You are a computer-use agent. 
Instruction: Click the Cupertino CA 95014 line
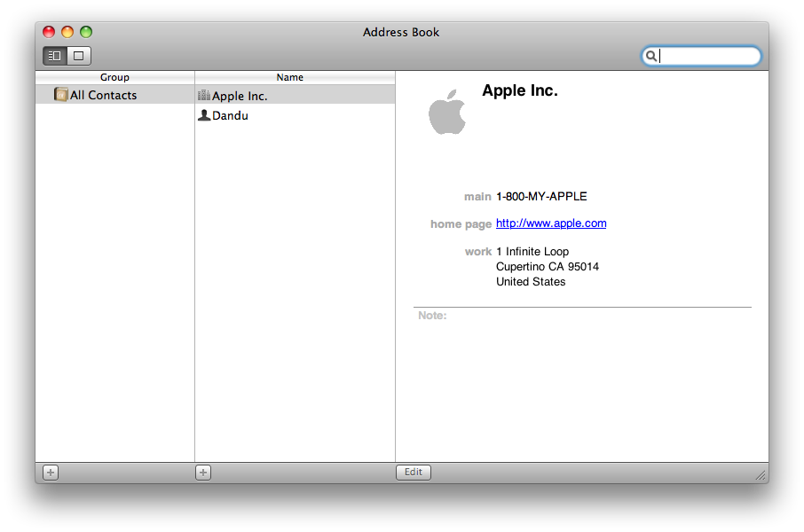[x=548, y=267]
